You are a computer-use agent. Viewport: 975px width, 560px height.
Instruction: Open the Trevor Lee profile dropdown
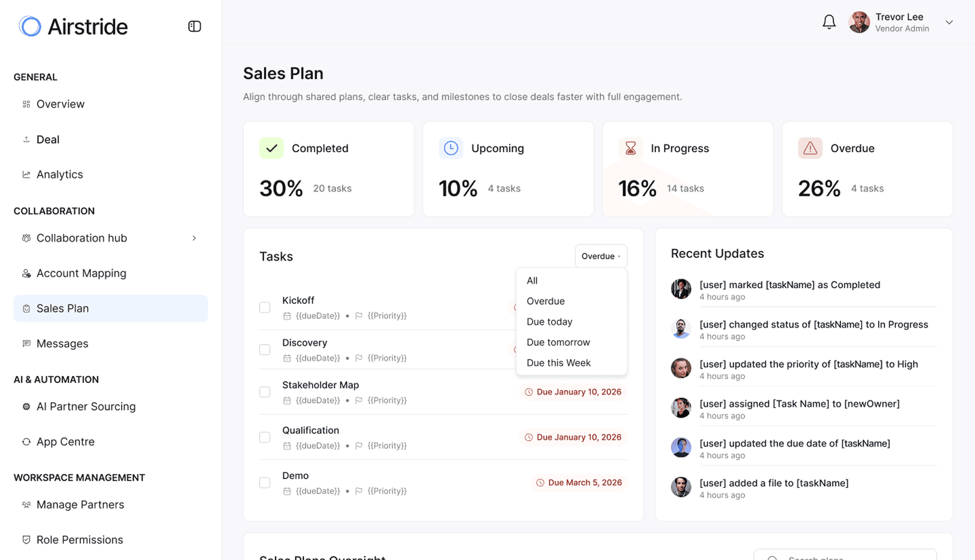[x=949, y=23]
